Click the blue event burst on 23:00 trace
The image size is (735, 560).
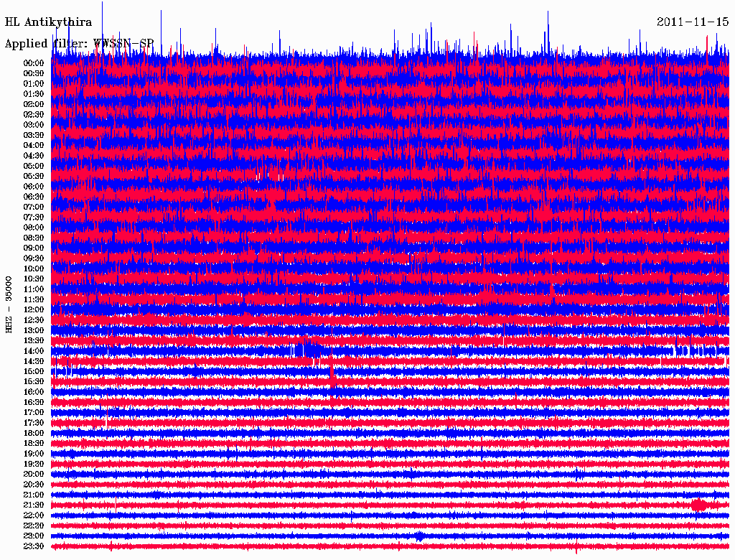pos(419,536)
